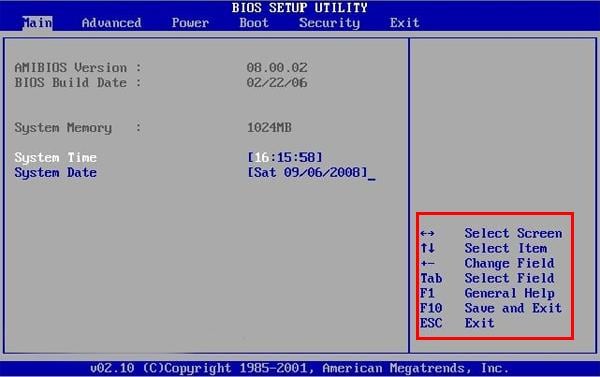Click the F10 key label

pyautogui.click(x=431, y=308)
